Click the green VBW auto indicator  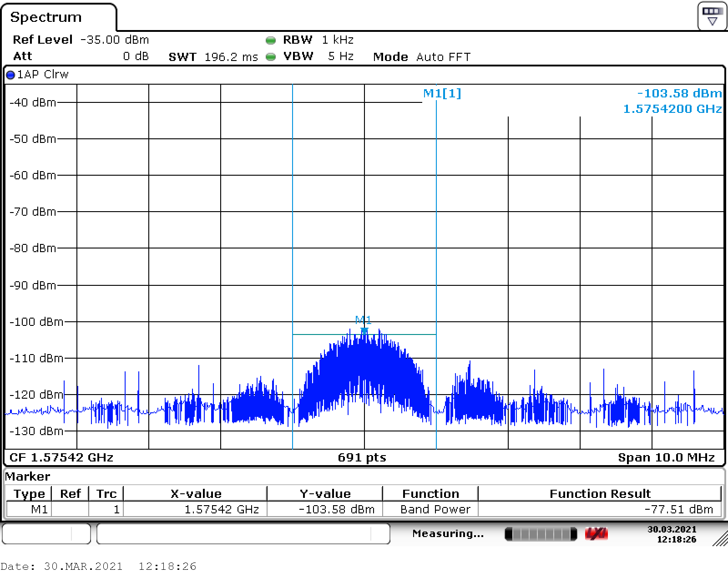271,57
